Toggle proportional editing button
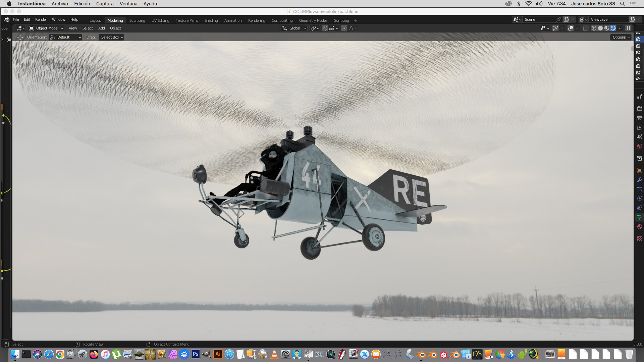 (x=344, y=28)
